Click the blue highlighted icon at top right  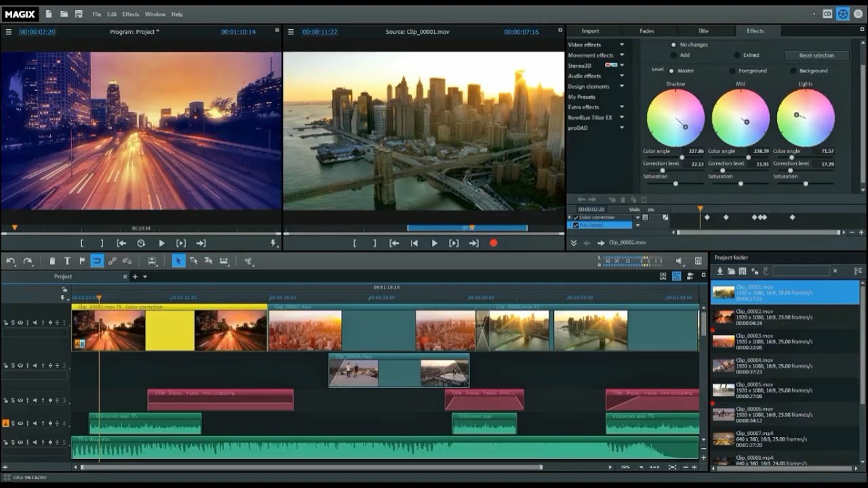[842, 14]
